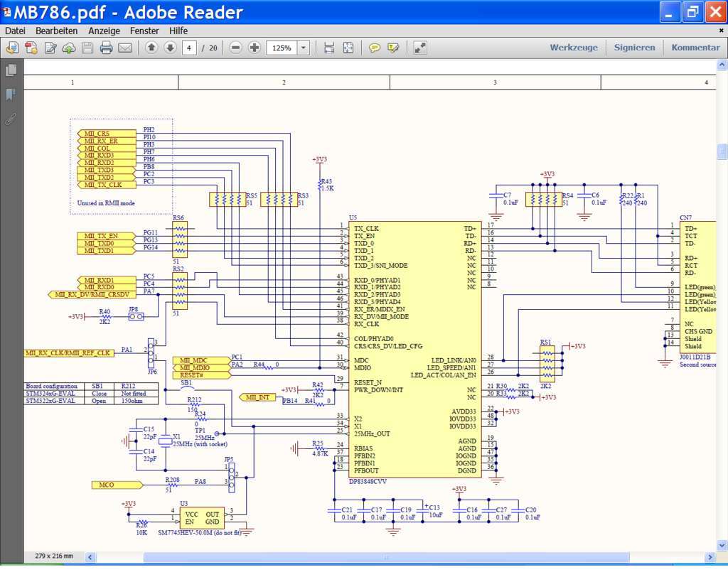Click the 125% zoom value field
Screen dimensions: 728x582
pyautogui.click(x=282, y=48)
